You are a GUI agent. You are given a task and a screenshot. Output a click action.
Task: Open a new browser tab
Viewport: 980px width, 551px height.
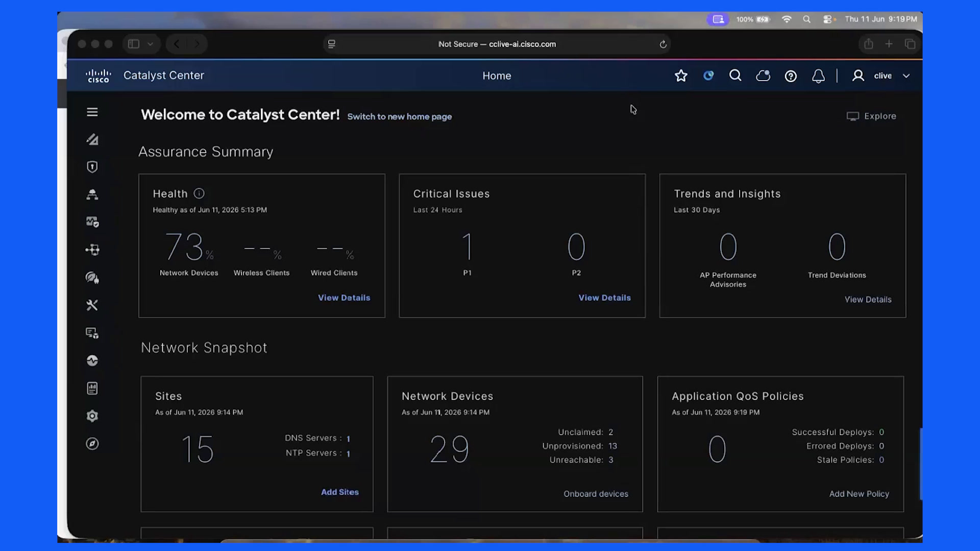tap(889, 44)
